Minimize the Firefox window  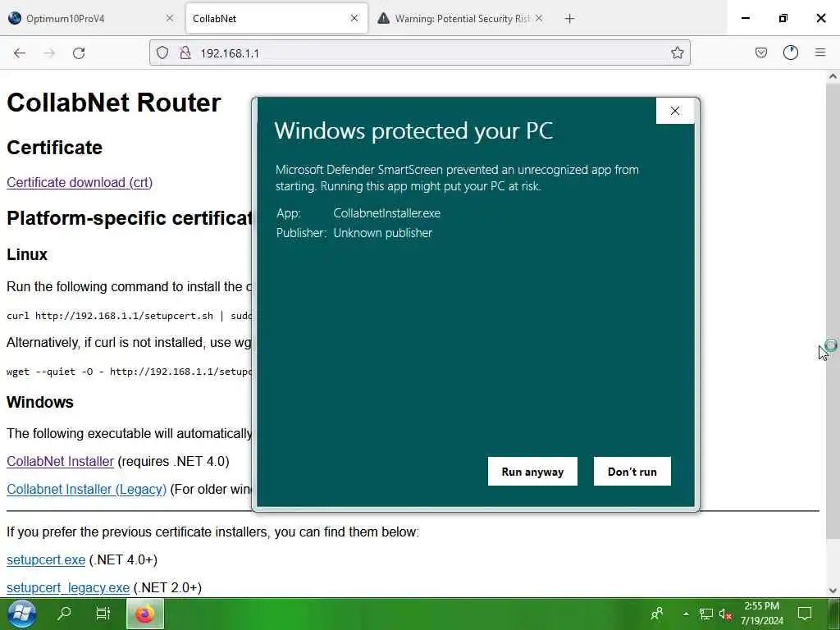[745, 18]
